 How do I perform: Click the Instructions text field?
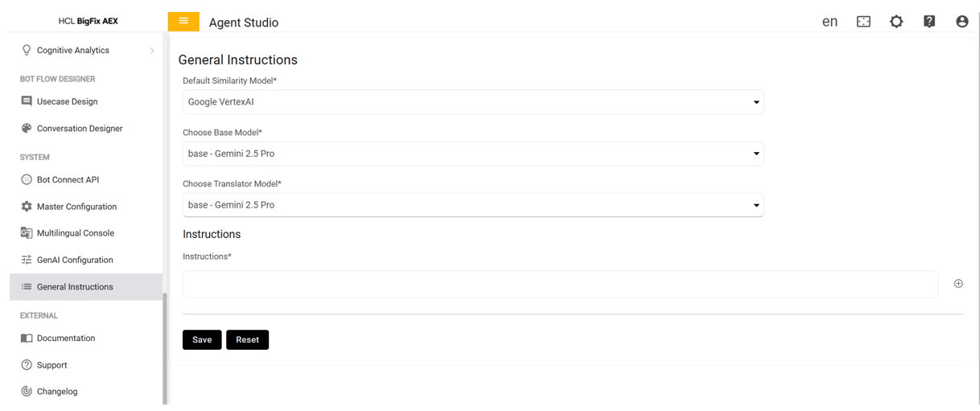tap(560, 284)
